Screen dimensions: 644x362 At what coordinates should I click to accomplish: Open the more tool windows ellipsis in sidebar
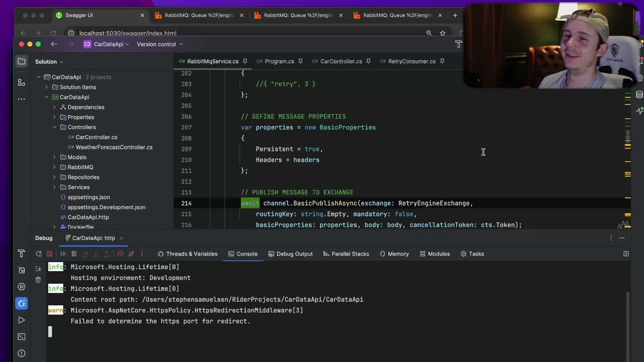click(x=21, y=99)
